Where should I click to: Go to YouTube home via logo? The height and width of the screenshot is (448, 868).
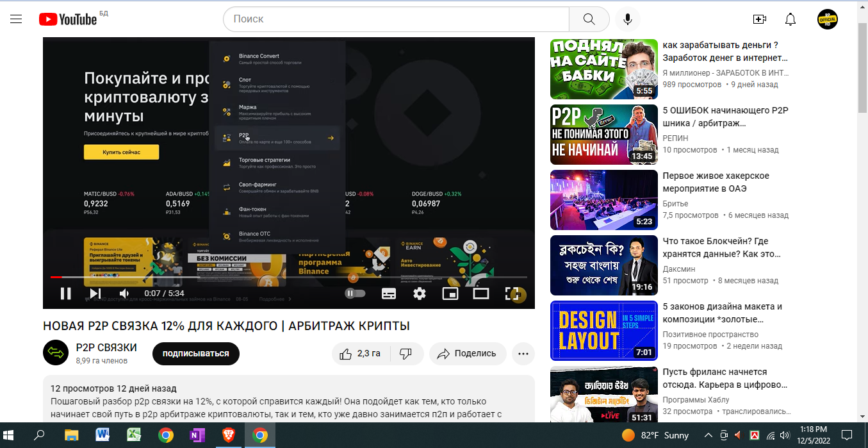point(68,19)
